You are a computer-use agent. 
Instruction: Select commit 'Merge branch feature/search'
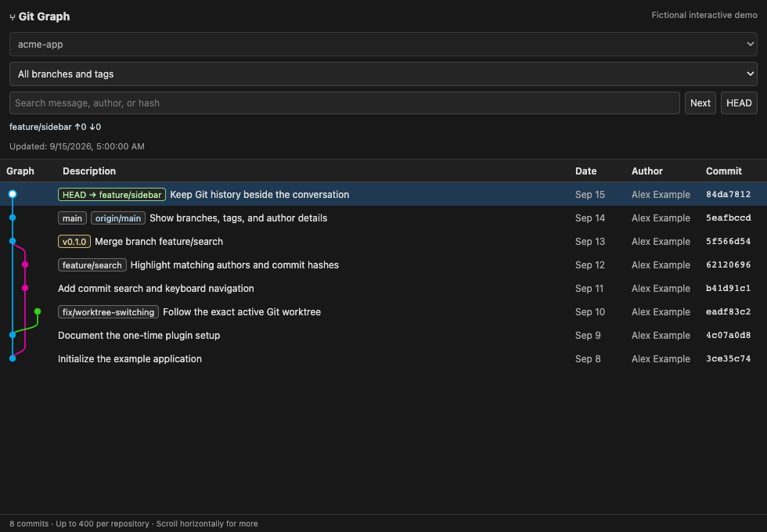pyautogui.click(x=158, y=242)
